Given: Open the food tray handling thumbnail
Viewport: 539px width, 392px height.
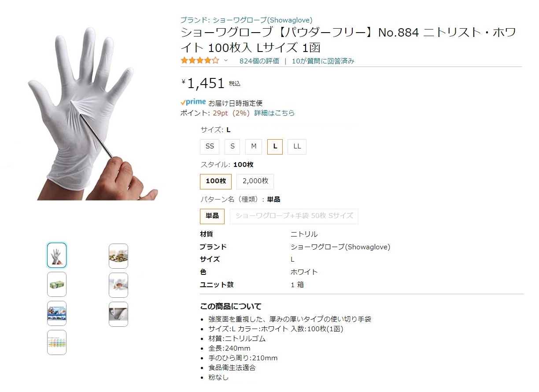Looking at the screenshot, I should (118, 256).
